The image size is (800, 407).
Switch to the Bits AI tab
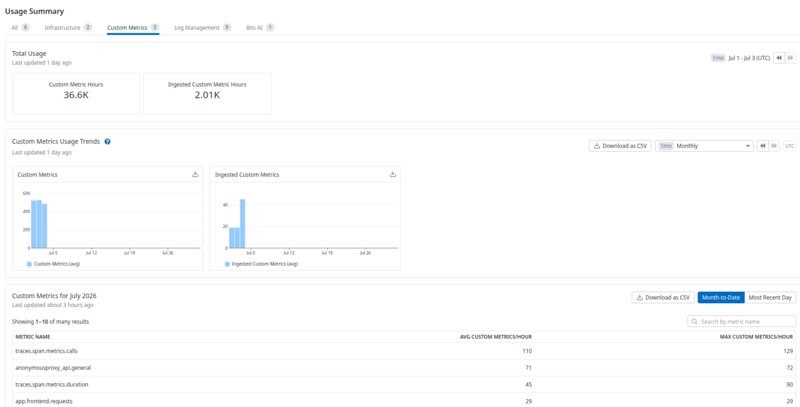[x=260, y=28]
